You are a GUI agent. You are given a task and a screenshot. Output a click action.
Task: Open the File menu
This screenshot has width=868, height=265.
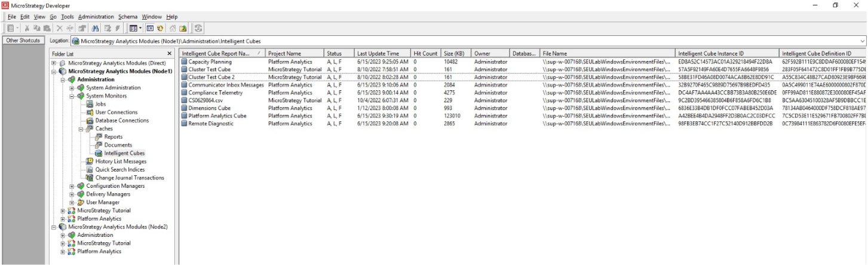(12, 17)
